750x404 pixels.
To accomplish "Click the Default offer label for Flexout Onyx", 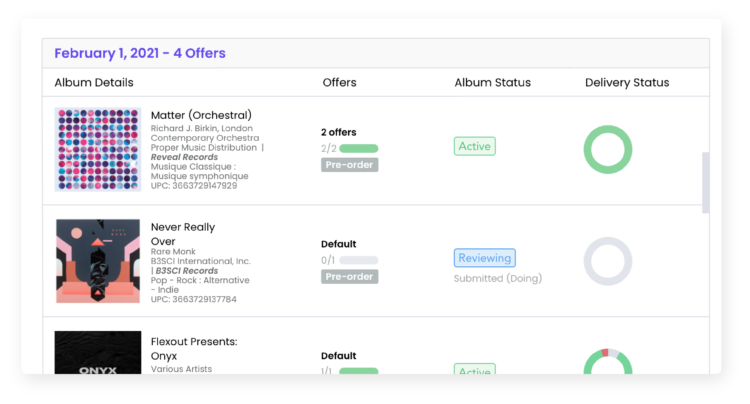I will point(339,356).
